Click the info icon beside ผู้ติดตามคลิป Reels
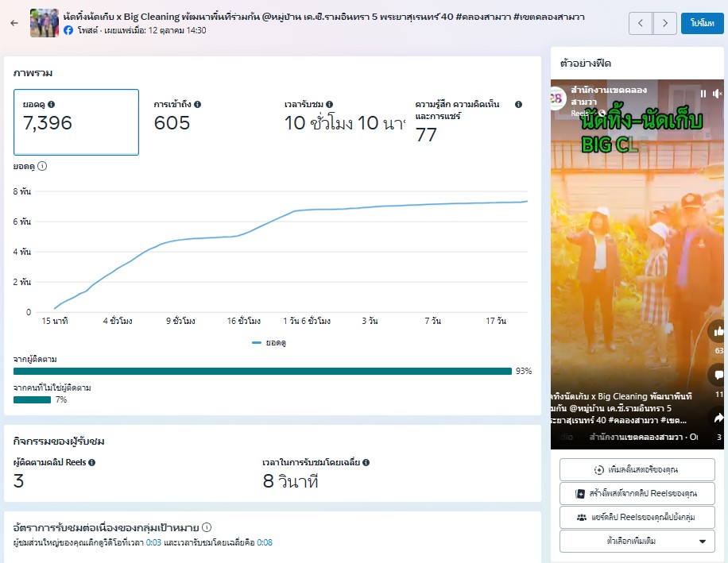The image size is (728, 563). (92, 462)
